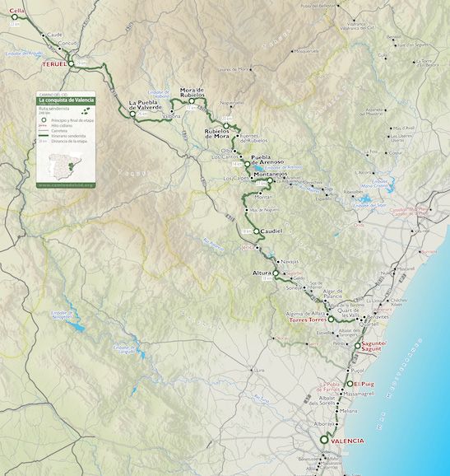Image resolution: width=450 pixels, height=476 pixels.
Task: Click the Montán village dot
Action: coord(260,193)
